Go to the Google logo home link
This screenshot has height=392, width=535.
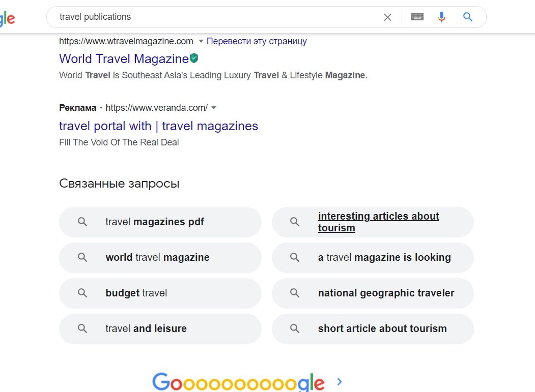[x=7, y=18]
